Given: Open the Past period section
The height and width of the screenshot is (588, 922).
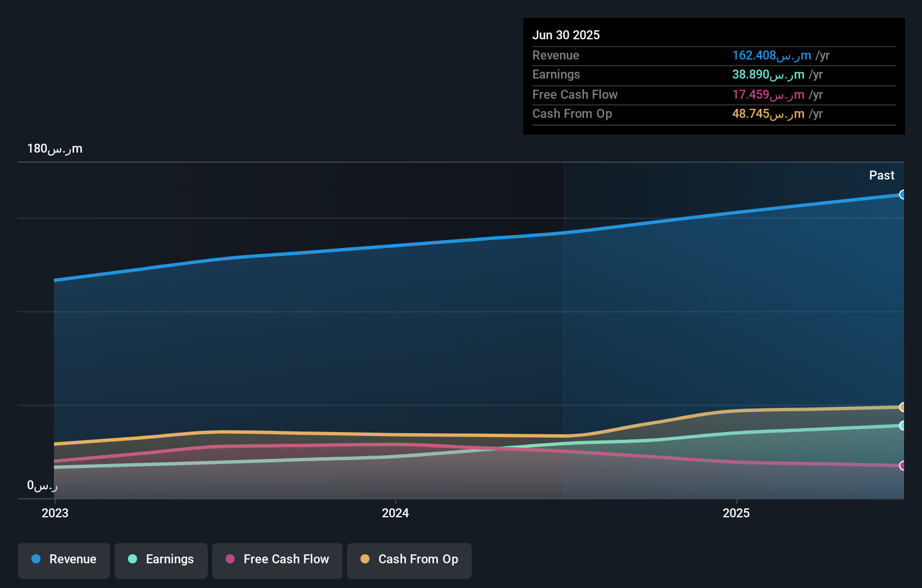Looking at the screenshot, I should [882, 175].
